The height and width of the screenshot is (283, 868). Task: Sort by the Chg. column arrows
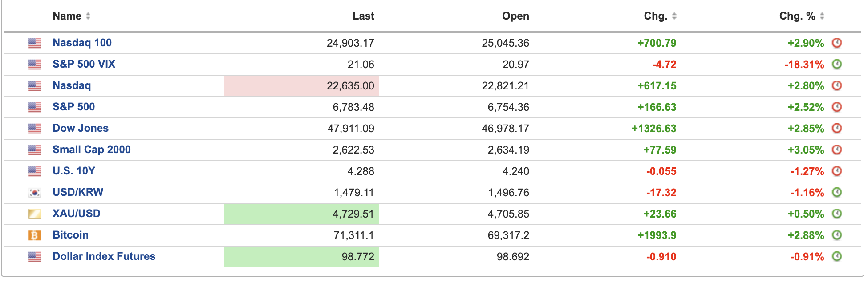[674, 16]
